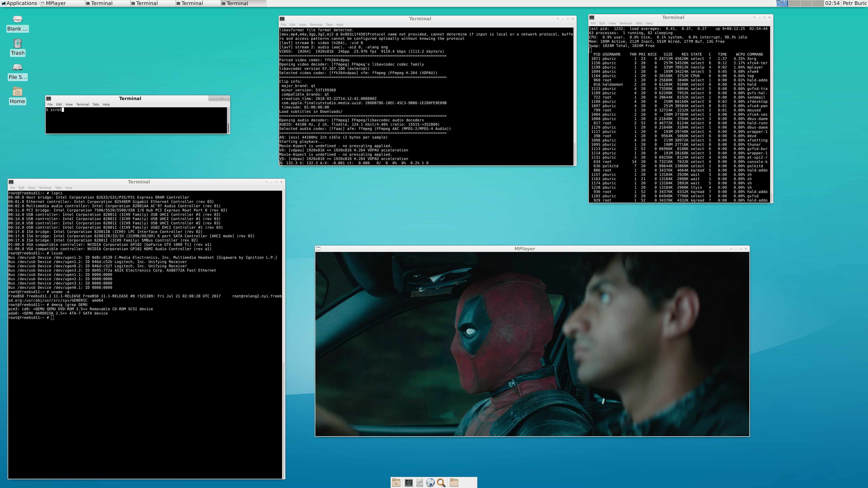Click the lspci root terminal window icon
This screenshot has height=488, width=868.
click(x=11, y=182)
